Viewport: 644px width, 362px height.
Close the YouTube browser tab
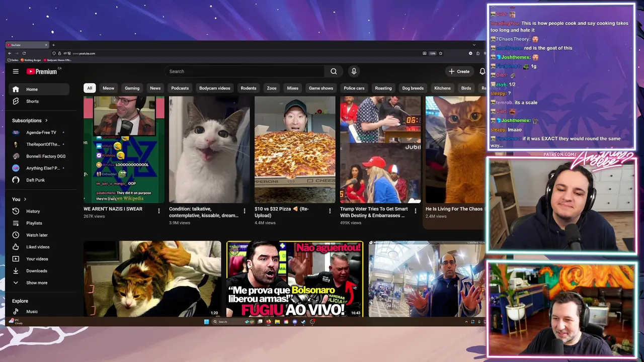pos(46,45)
